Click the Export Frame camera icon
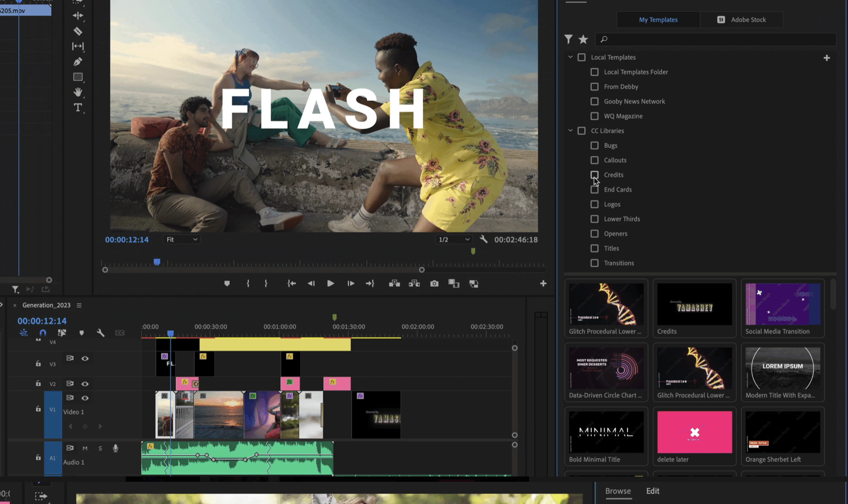The width and height of the screenshot is (848, 504). click(x=434, y=283)
